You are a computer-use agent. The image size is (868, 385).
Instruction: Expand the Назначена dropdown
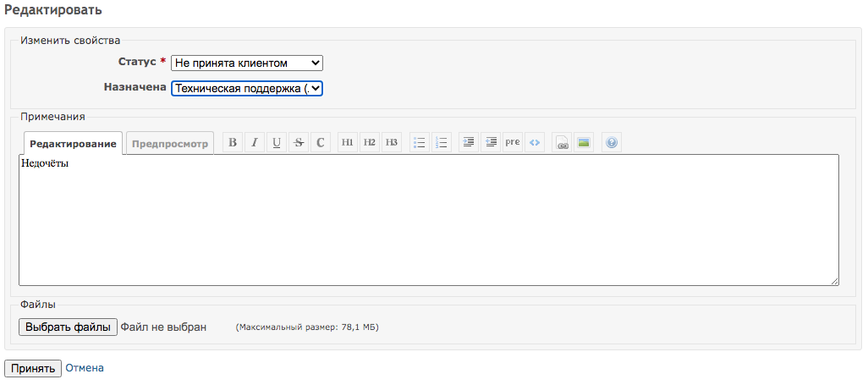pos(246,89)
